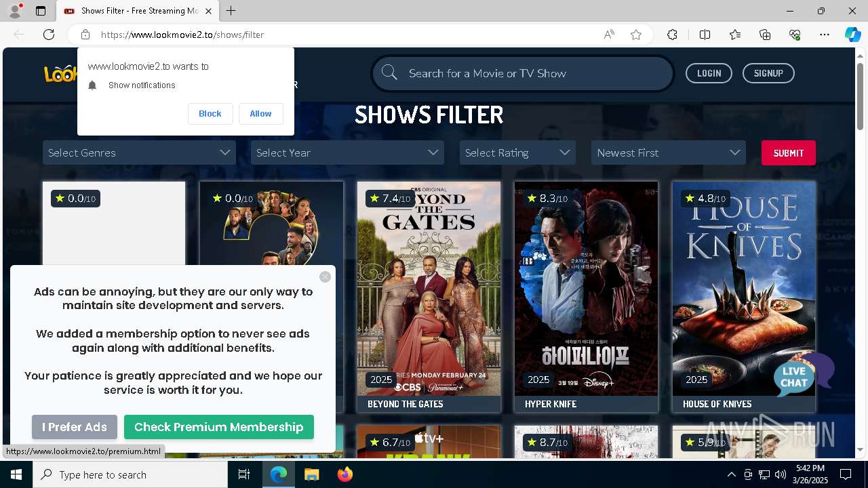Expand the Select Year dropdown
This screenshot has height=488, width=868.
point(347,152)
